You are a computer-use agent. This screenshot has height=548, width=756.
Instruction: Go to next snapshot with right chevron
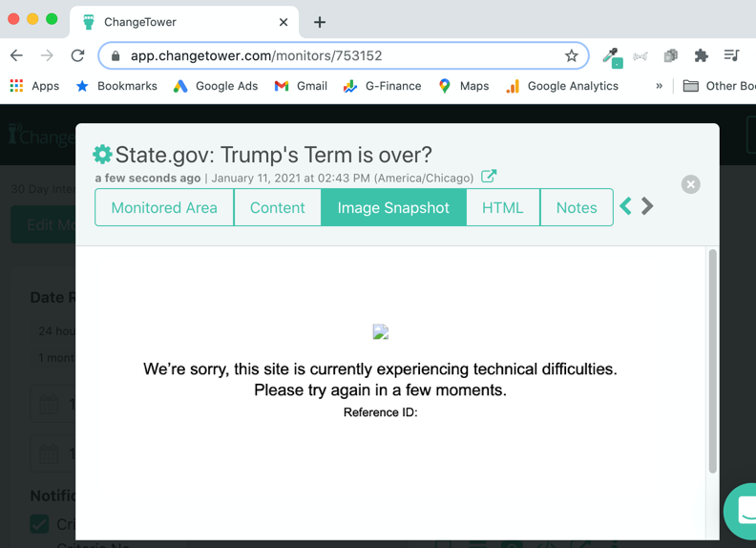click(x=647, y=206)
